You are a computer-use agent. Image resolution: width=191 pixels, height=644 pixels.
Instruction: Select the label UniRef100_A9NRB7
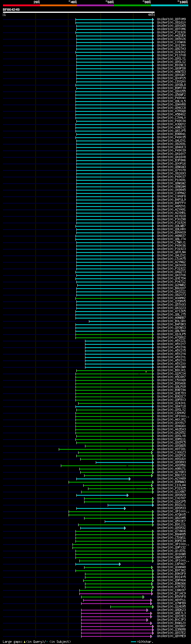click(171, 318)
